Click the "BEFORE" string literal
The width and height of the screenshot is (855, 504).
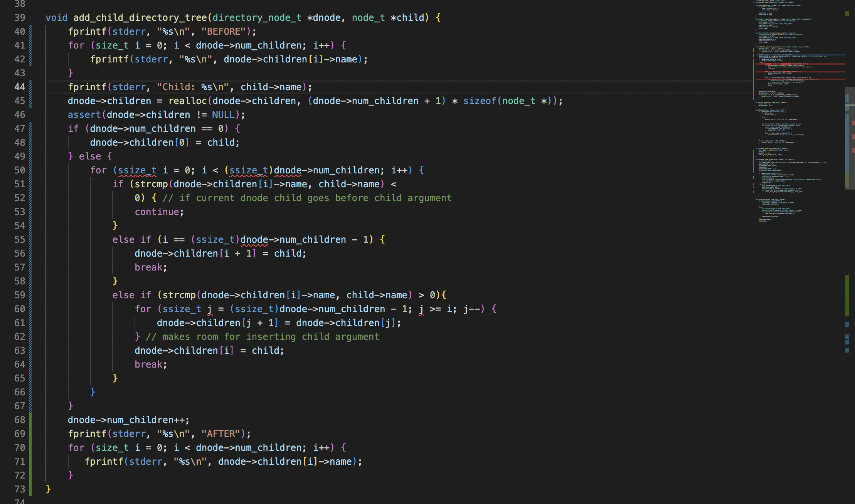click(x=223, y=32)
